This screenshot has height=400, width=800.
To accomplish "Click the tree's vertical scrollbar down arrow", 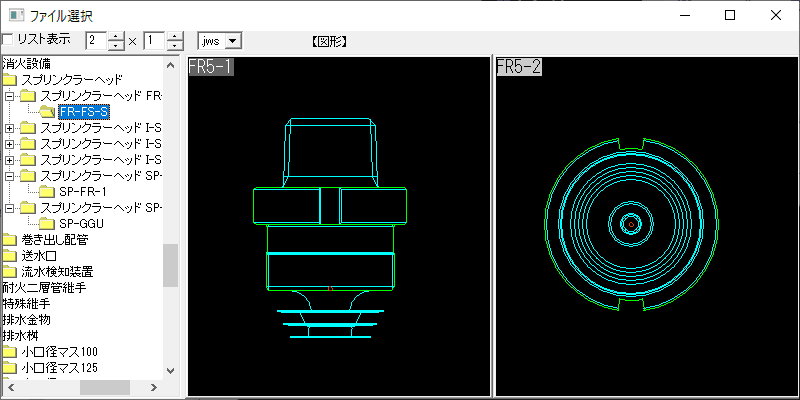I will tap(170, 371).
